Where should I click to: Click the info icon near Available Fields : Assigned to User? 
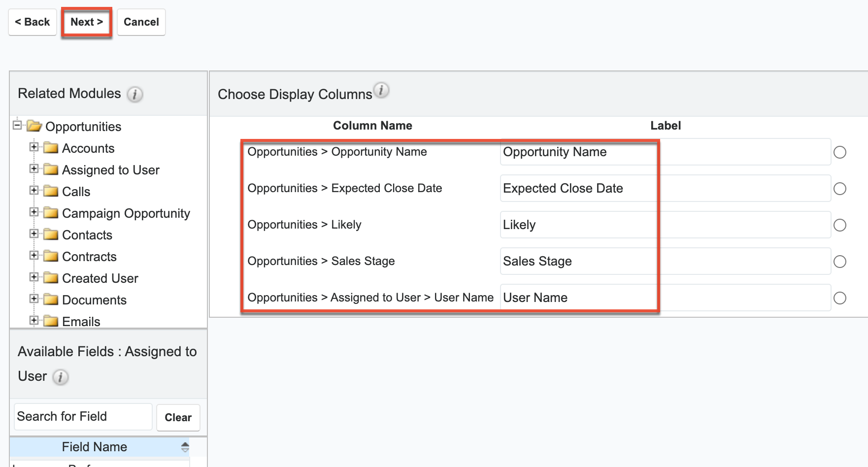point(60,377)
